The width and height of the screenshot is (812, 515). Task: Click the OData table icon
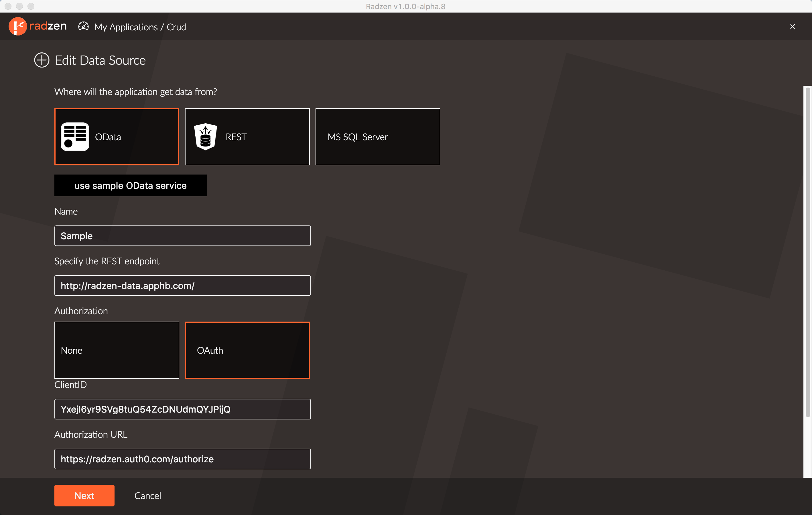[x=75, y=137]
